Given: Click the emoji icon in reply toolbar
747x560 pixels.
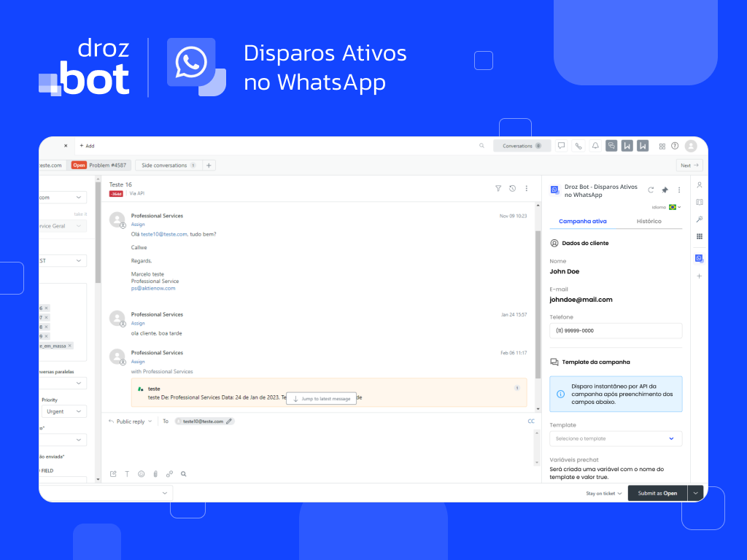Looking at the screenshot, I should (x=142, y=474).
